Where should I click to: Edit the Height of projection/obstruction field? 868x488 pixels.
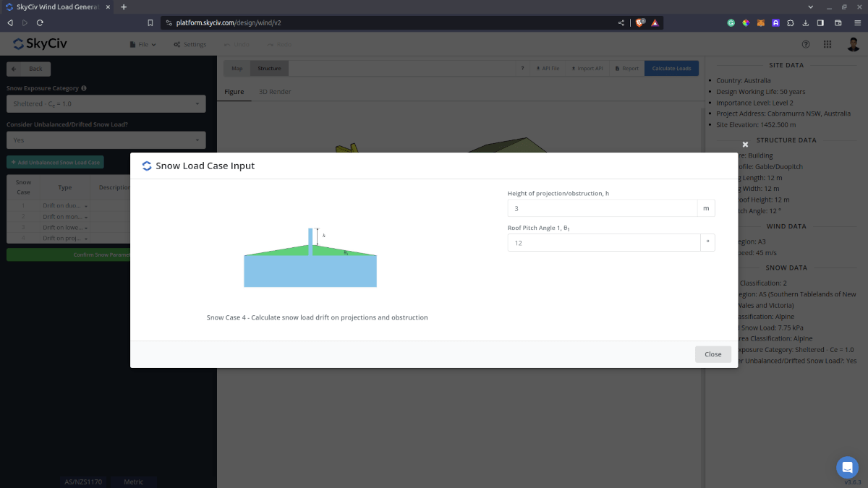(603, 208)
